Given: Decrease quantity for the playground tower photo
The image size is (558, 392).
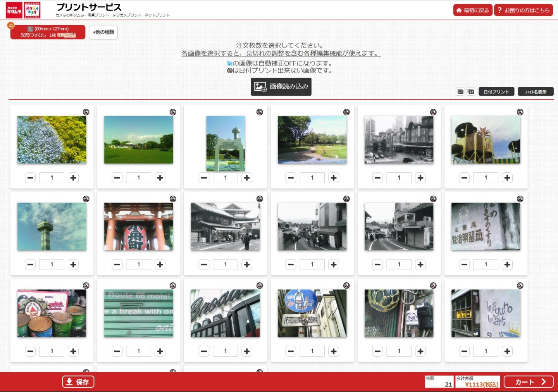Looking at the screenshot, I should pos(465,178).
